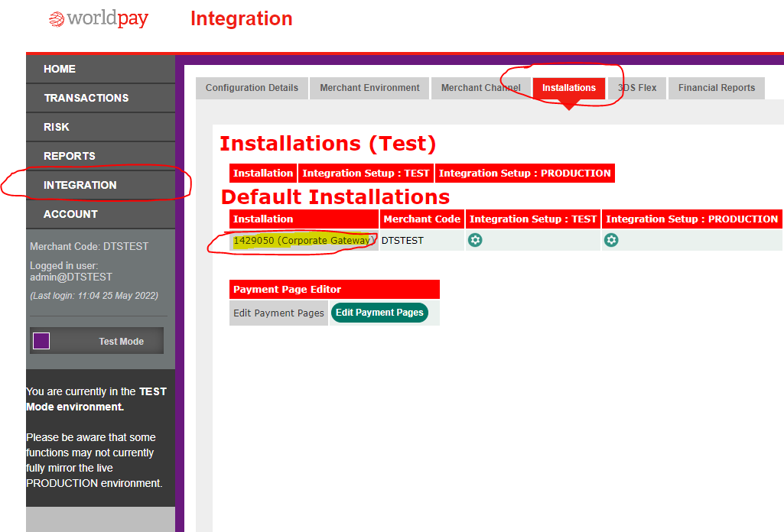Click the Default Installations 'Installation' column header
784x532 pixels.
(304, 219)
